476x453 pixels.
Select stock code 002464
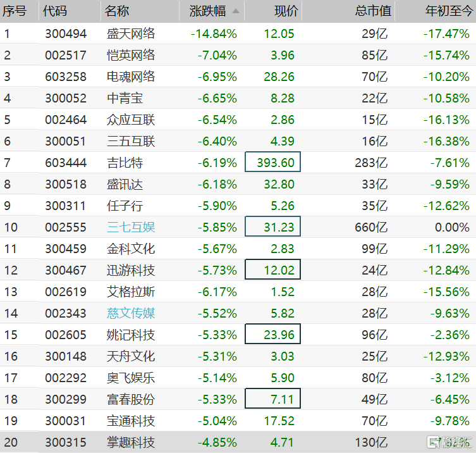[66, 120]
